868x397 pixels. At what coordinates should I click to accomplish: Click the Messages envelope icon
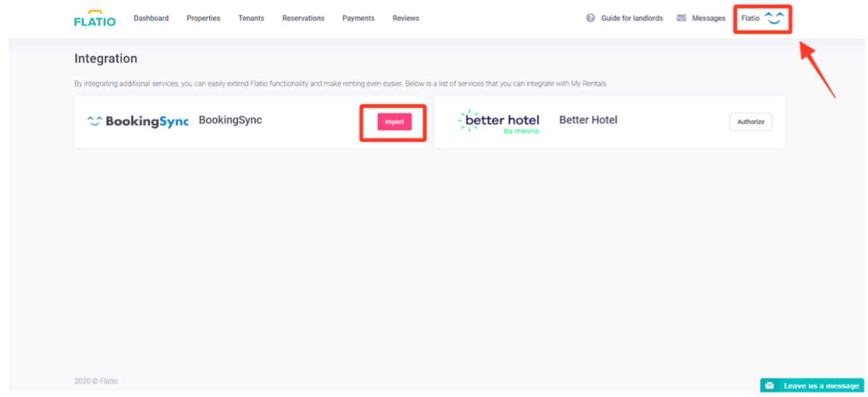point(681,18)
